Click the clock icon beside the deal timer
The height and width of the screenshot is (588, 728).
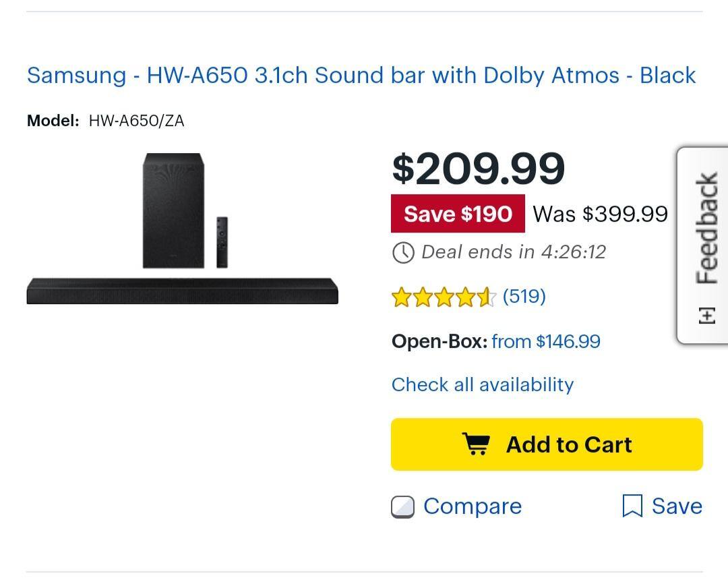(403, 253)
